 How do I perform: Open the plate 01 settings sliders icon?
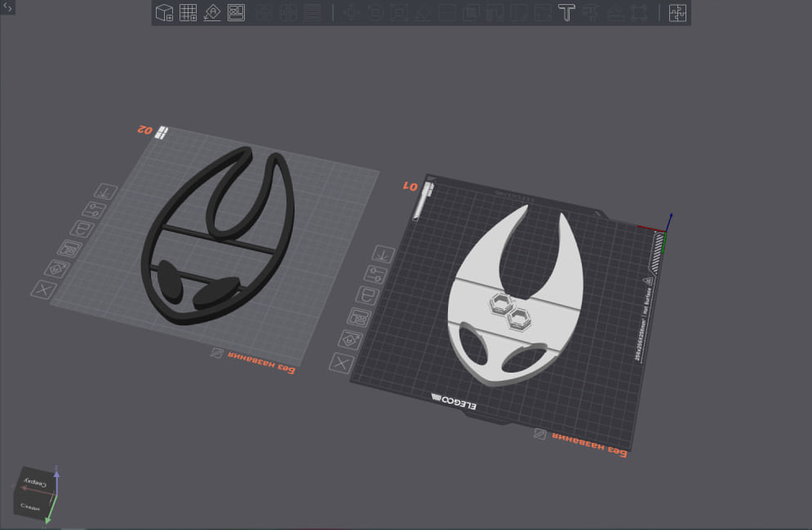pos(375,274)
